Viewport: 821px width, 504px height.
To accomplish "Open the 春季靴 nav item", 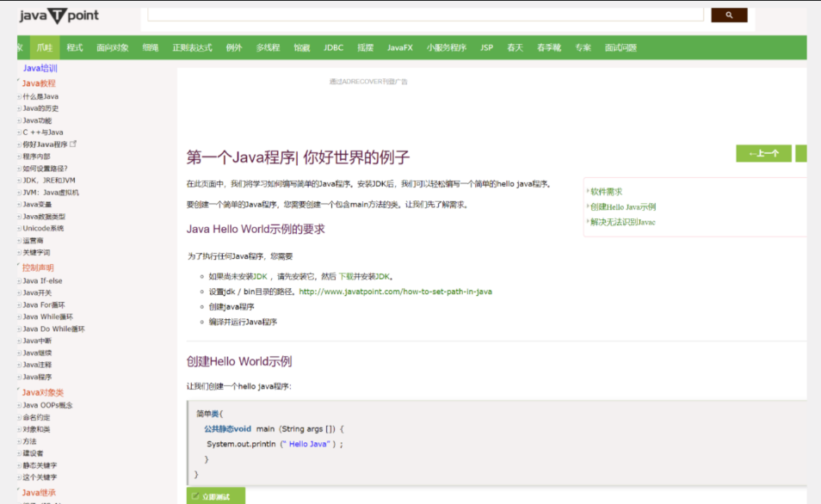I will 549,47.
